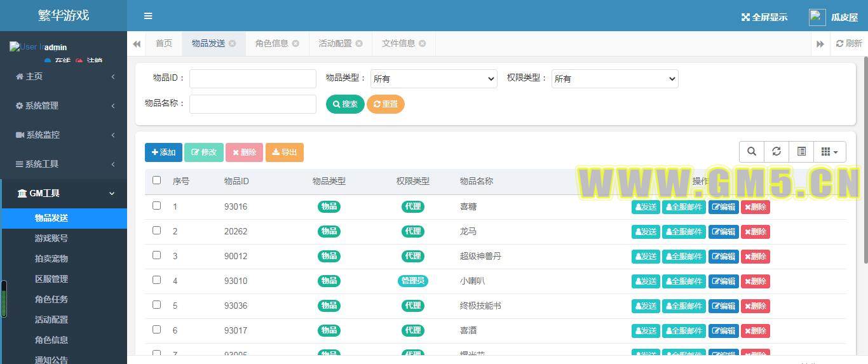This screenshot has height=364, width=868.
Task: Open 游戏账号 in the sidebar
Action: (51, 238)
